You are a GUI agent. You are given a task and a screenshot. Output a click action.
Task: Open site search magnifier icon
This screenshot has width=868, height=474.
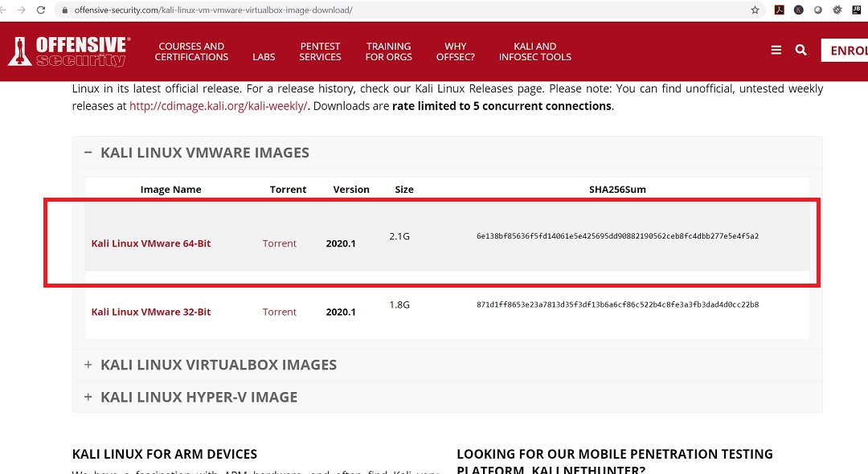(800, 51)
